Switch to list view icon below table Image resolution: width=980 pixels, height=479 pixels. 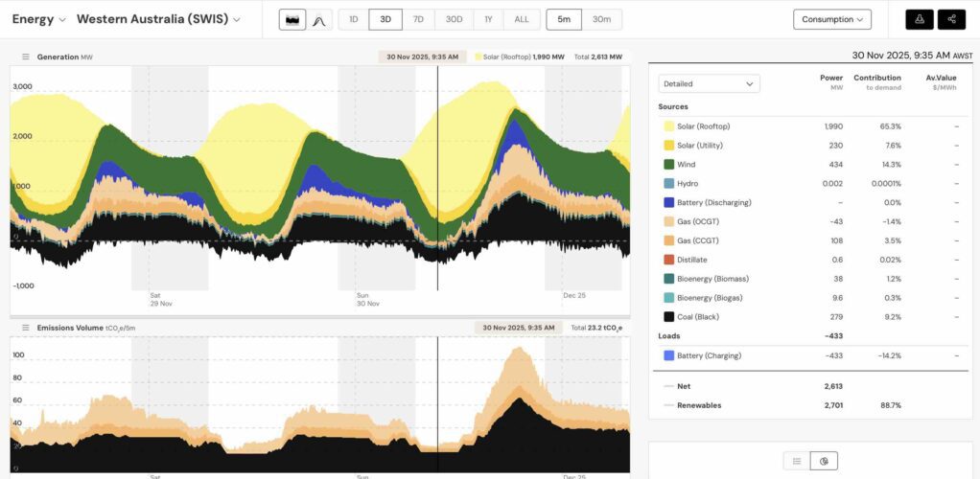coord(797,462)
